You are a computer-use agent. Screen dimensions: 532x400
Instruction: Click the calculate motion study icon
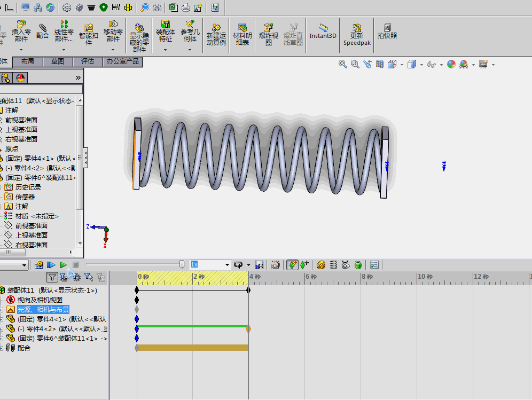point(39,265)
